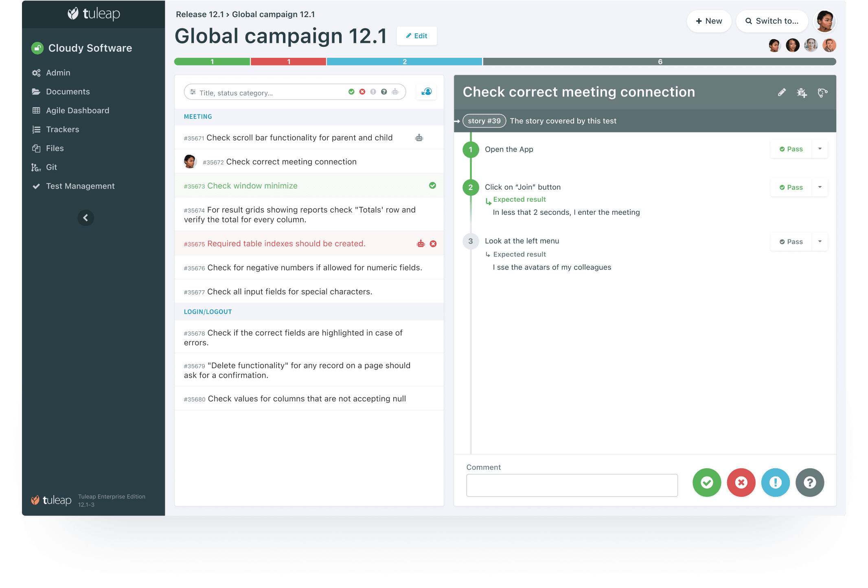Filter not-run tests with the question mark icon

click(384, 92)
